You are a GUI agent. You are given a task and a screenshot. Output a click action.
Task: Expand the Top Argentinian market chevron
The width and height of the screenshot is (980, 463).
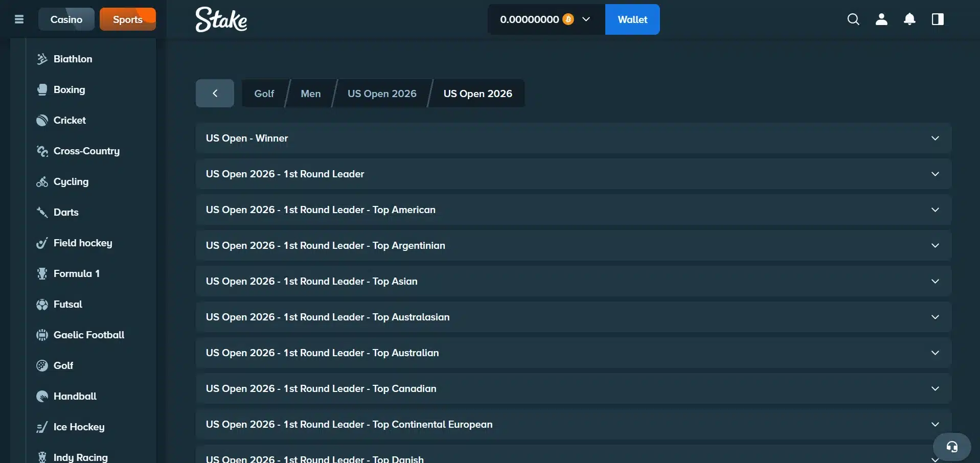click(x=935, y=245)
